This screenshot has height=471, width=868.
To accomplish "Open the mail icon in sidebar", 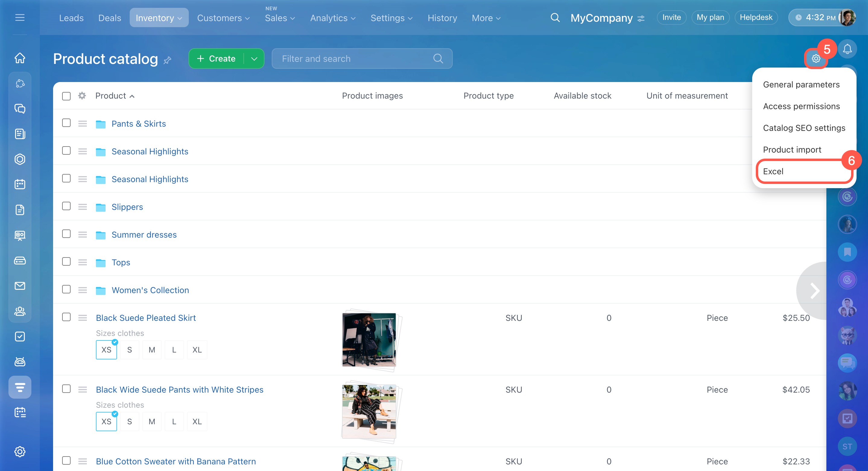I will (20, 286).
